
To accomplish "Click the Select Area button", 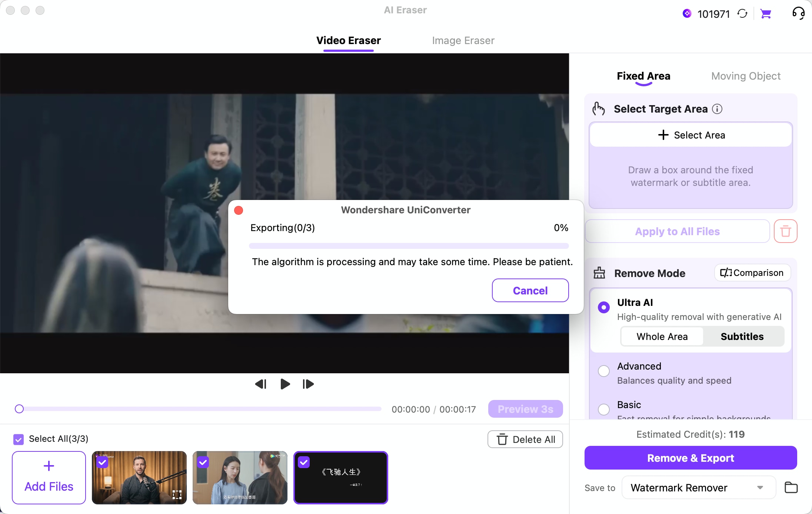I will (691, 135).
